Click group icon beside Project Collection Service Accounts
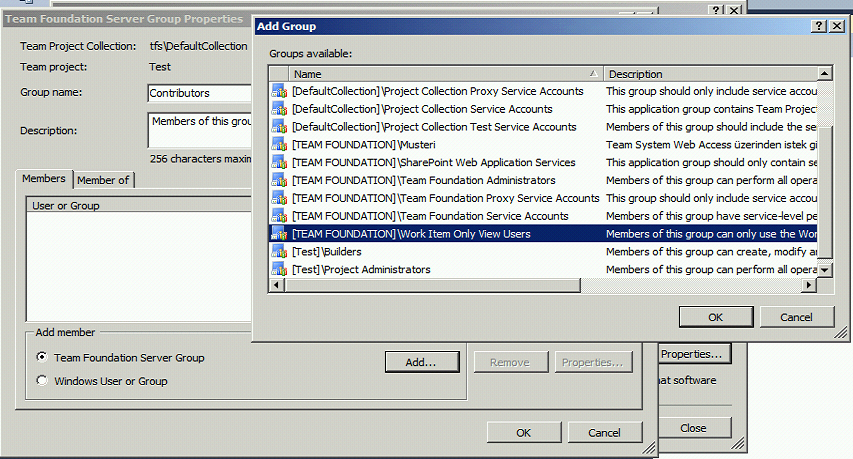This screenshot has height=459, width=853. point(279,109)
